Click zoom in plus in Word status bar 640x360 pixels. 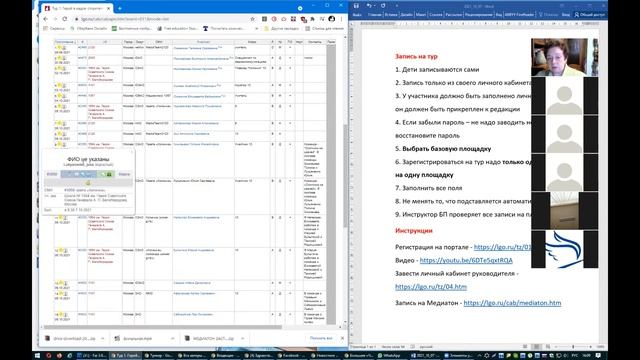click(x=591, y=347)
